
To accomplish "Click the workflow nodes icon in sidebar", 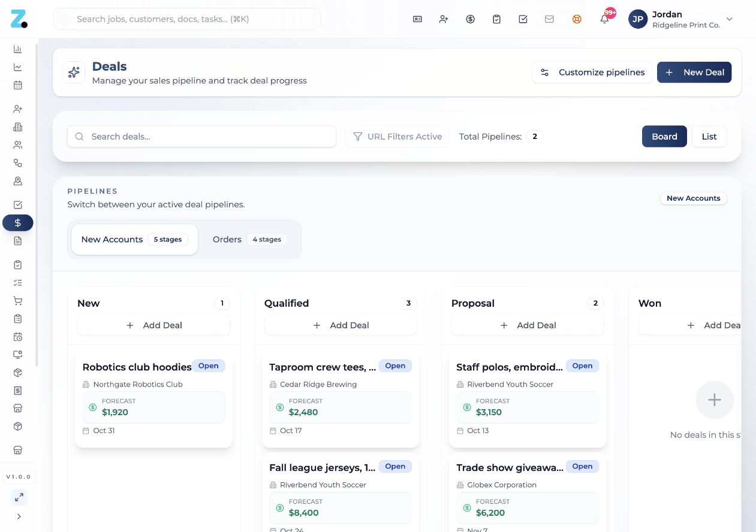I will click(18, 163).
